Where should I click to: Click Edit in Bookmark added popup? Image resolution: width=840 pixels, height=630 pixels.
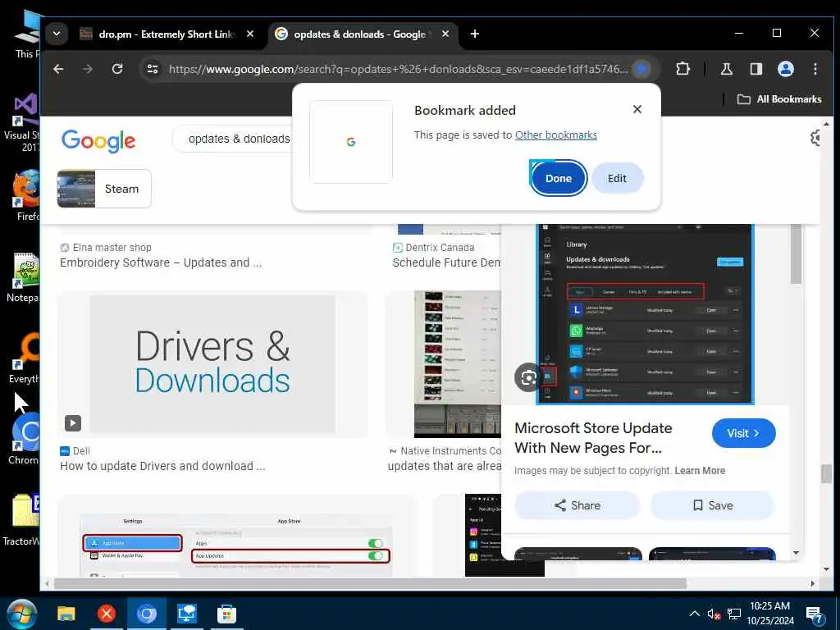tap(617, 178)
